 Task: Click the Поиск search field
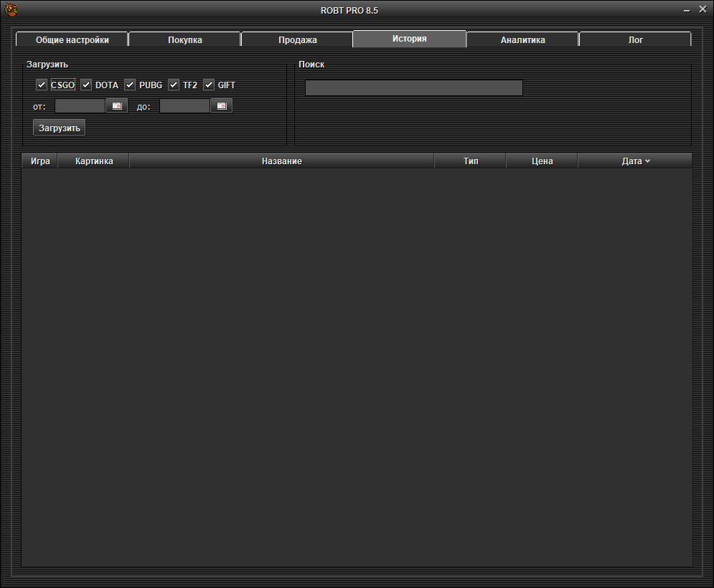pyautogui.click(x=413, y=88)
